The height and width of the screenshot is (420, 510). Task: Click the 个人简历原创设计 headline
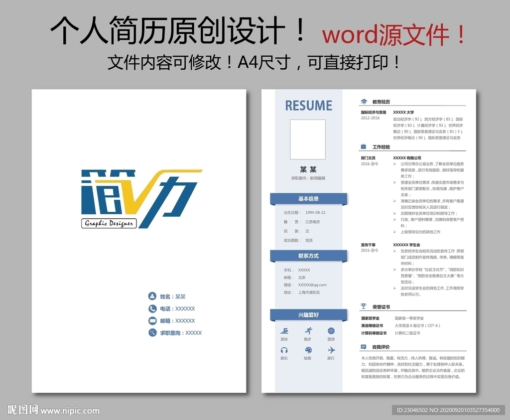[x=178, y=30]
